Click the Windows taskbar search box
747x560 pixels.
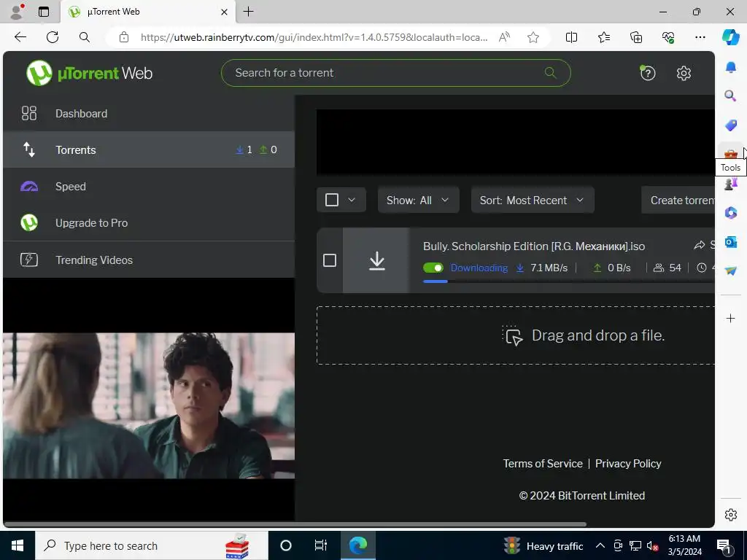click(x=152, y=545)
